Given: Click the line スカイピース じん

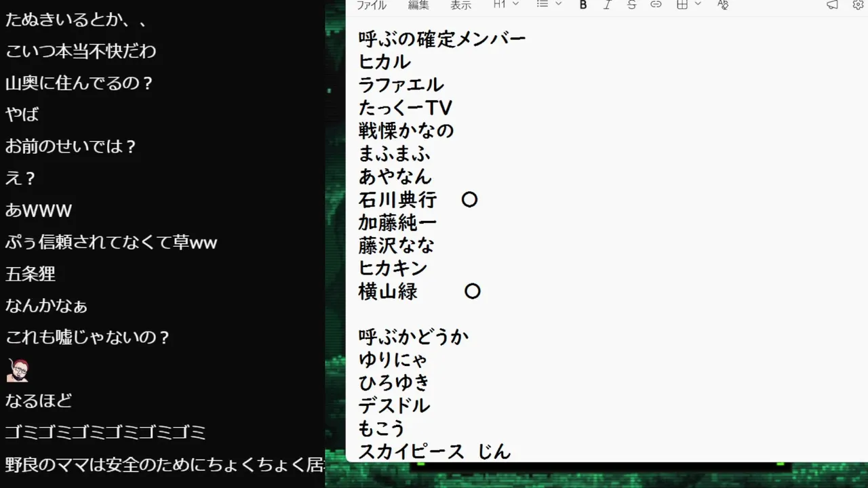Looking at the screenshot, I should coord(435,451).
